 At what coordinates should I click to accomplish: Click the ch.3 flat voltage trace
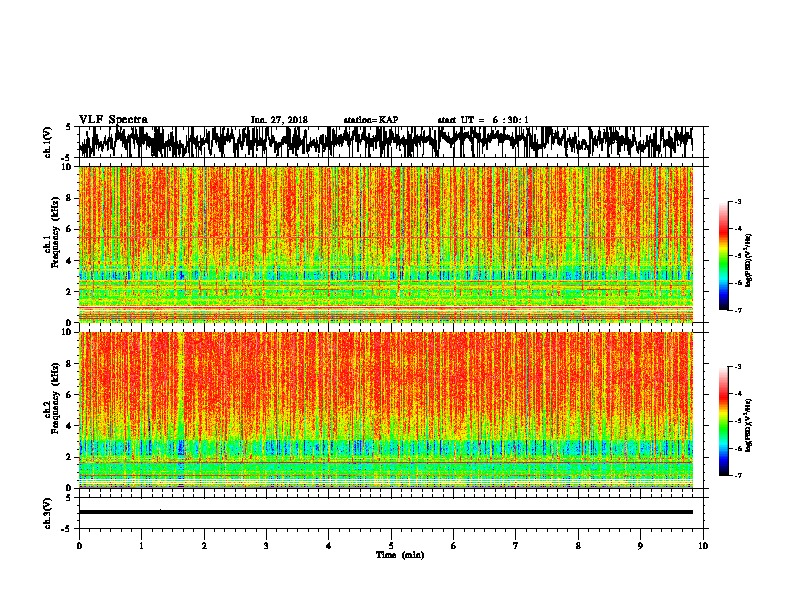coord(386,512)
